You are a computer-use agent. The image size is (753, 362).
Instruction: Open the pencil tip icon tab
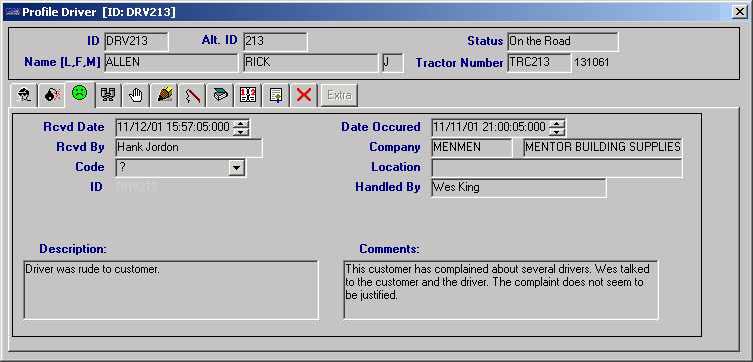pos(164,95)
